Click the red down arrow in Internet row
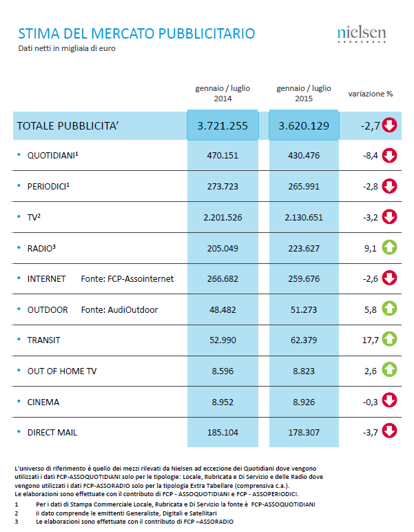 (x=390, y=278)
